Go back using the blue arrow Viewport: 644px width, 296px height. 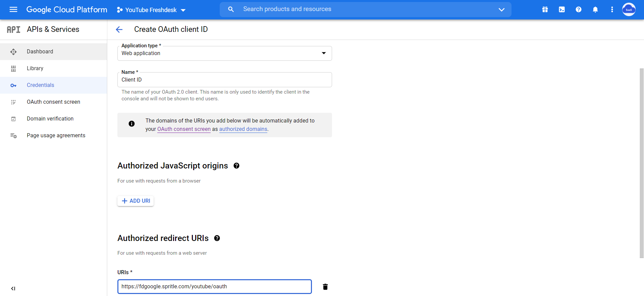(x=119, y=30)
